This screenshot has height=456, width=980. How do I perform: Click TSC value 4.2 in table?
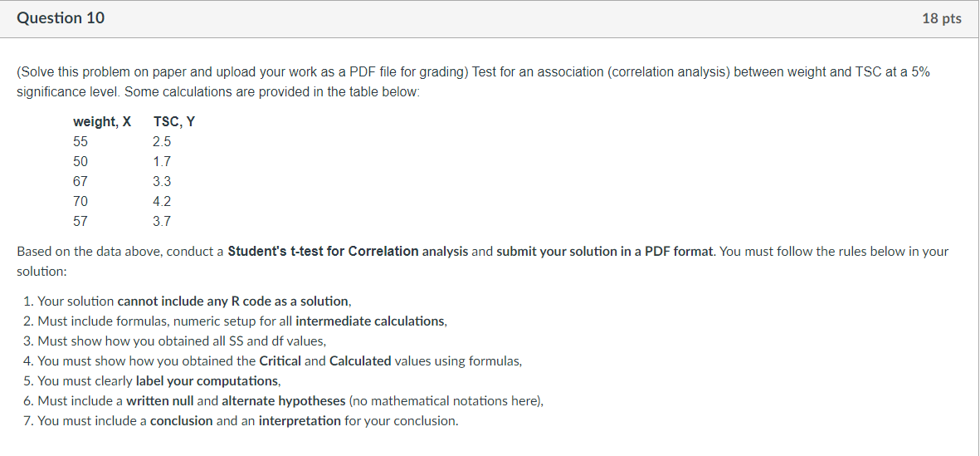click(162, 202)
